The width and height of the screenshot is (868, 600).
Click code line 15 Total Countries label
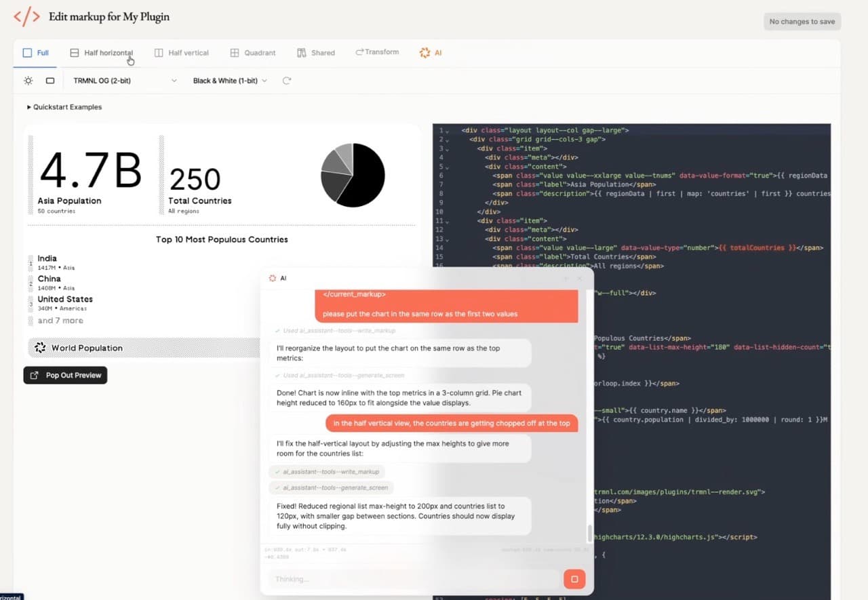[574, 257]
